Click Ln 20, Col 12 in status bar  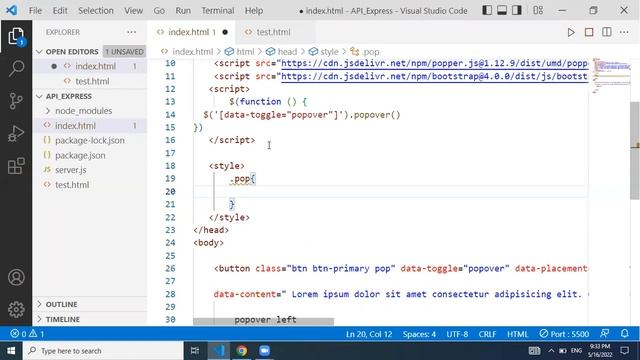pos(369,334)
